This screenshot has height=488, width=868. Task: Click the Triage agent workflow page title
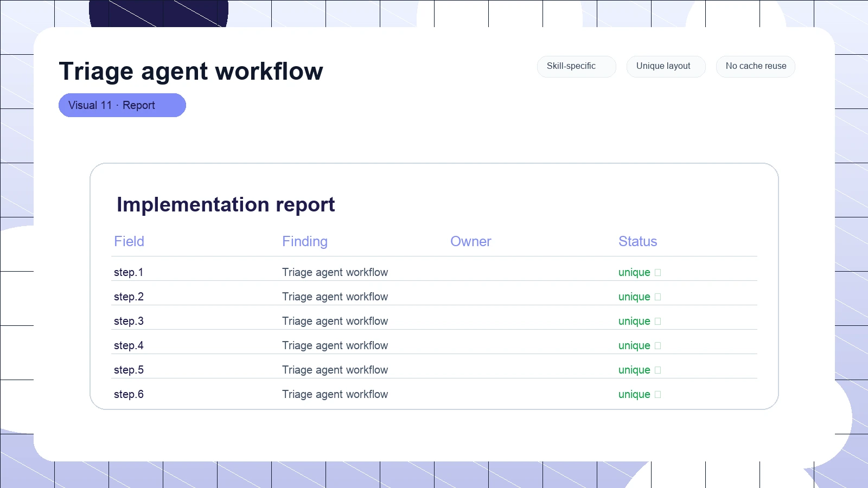coord(191,71)
